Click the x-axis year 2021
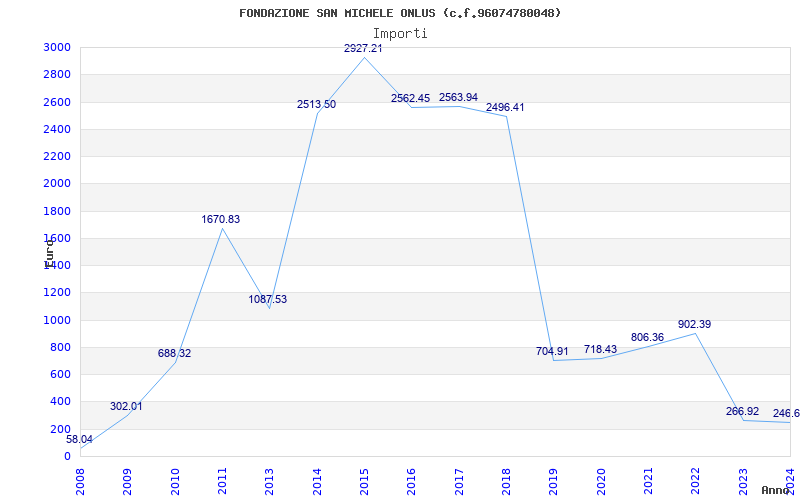The height and width of the screenshot is (500, 800). [x=648, y=482]
